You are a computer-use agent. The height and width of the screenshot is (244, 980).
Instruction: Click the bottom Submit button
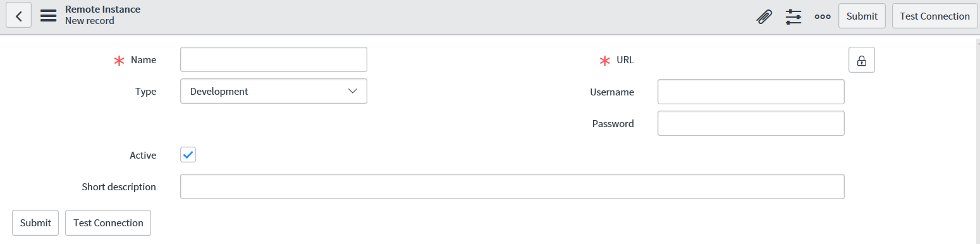tap(35, 223)
